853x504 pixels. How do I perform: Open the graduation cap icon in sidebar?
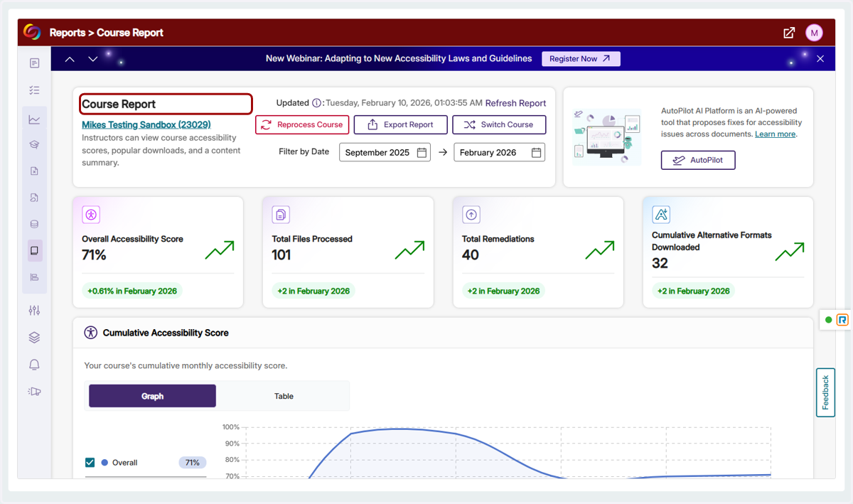(34, 144)
